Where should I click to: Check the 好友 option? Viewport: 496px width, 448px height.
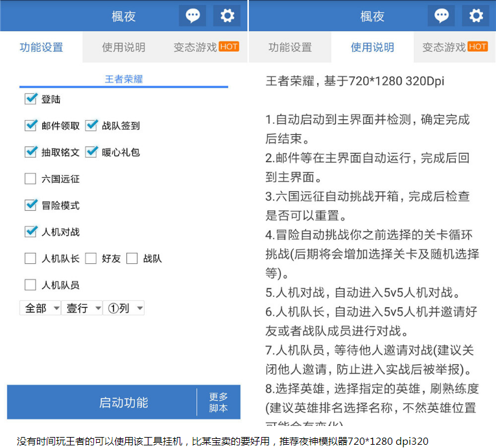tap(91, 259)
